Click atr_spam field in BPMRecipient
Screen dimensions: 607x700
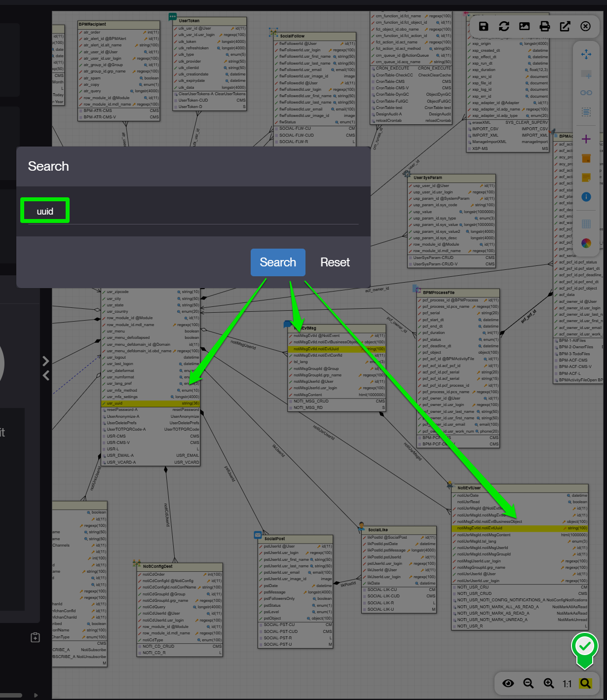tap(118, 78)
